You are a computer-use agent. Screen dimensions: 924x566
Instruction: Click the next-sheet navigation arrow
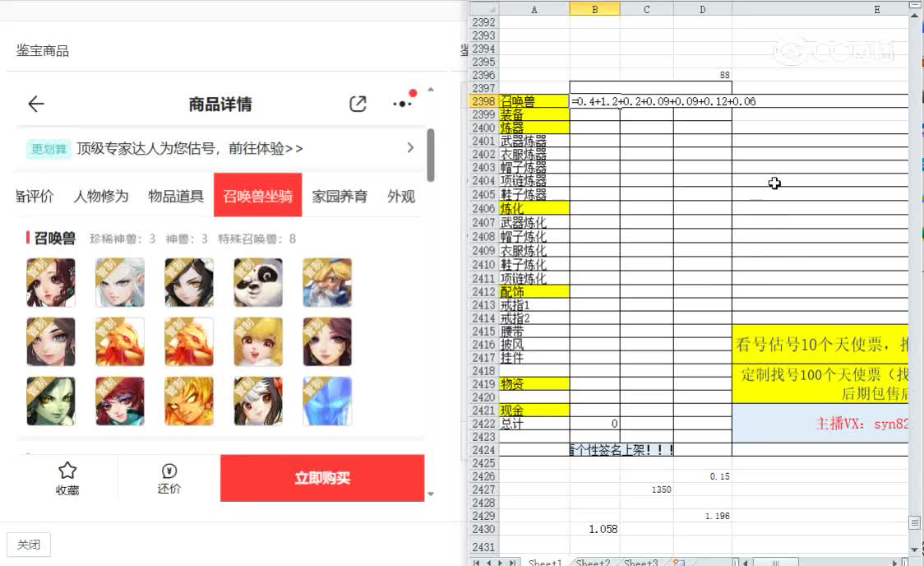pyautogui.click(x=501, y=563)
